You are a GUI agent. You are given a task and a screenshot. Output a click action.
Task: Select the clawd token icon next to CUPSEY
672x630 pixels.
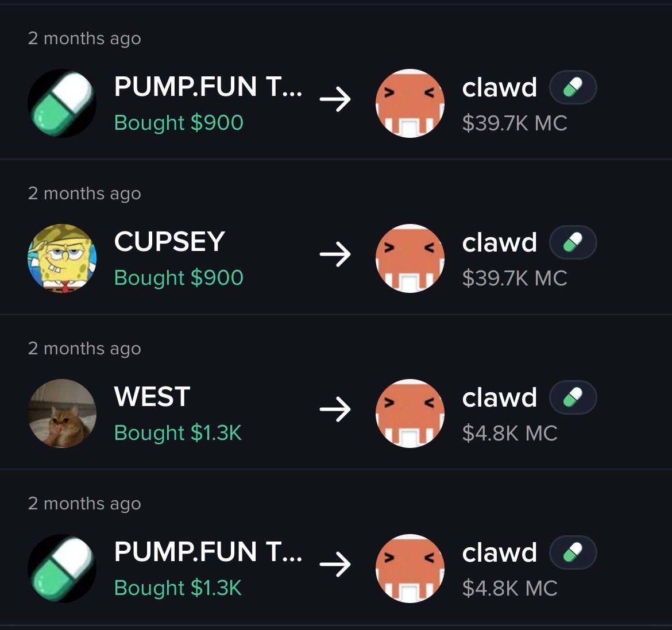[410, 258]
